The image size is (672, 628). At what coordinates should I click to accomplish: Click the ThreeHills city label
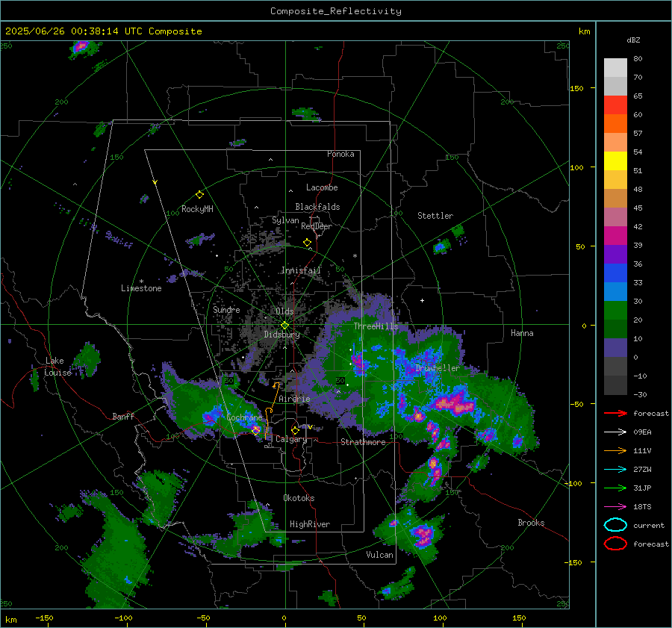pyautogui.click(x=376, y=326)
